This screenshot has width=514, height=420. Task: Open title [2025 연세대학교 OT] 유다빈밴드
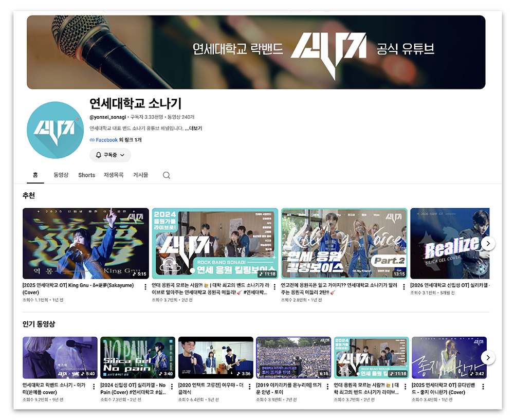(443, 389)
